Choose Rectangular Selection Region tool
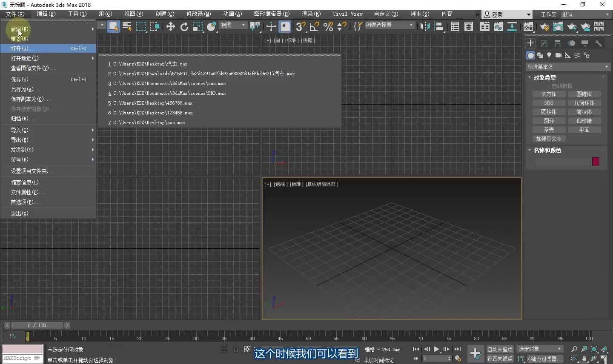The height and width of the screenshot is (364, 613). (x=141, y=26)
